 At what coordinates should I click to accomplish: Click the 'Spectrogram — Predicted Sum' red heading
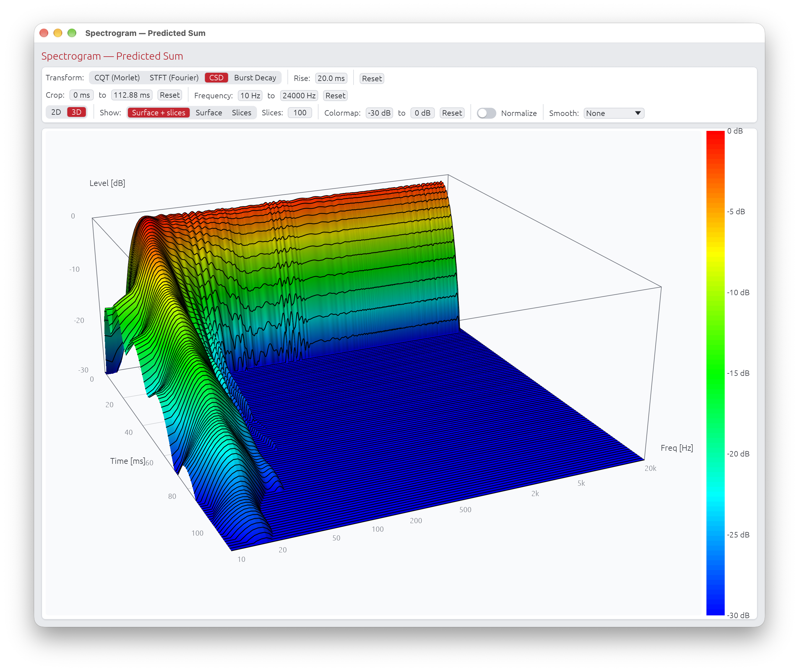112,56
